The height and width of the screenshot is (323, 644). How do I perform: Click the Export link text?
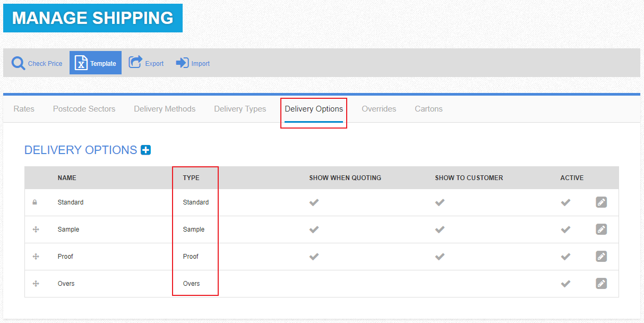(154, 64)
